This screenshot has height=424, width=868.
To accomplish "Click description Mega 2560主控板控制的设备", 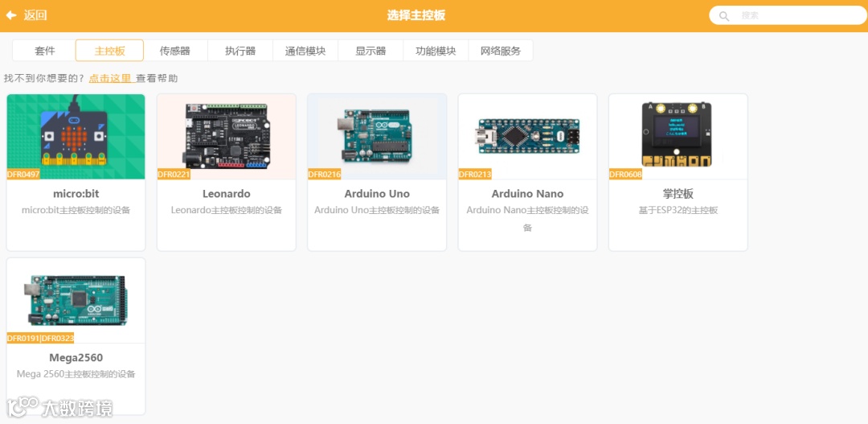I will 76,374.
